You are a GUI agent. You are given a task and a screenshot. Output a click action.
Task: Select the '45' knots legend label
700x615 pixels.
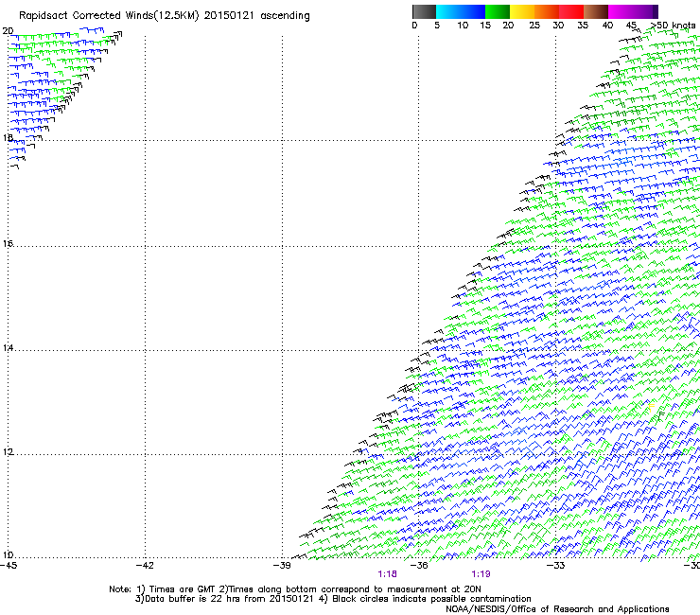pos(631,26)
